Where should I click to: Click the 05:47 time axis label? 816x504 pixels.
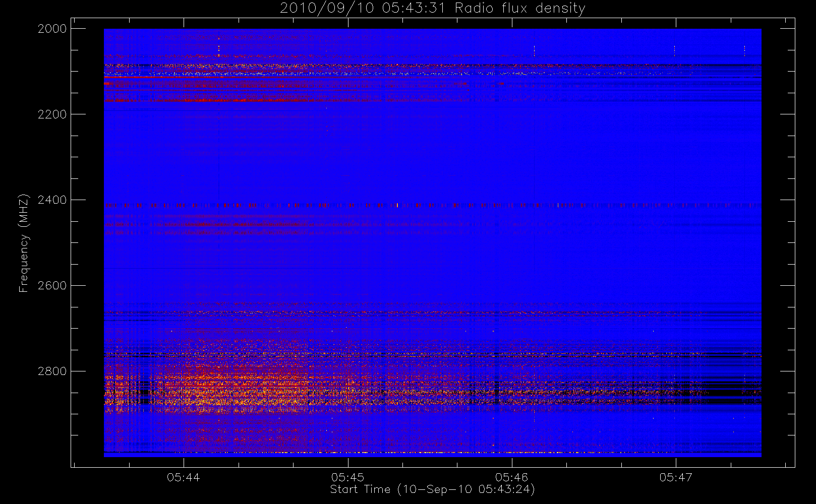[676, 477]
